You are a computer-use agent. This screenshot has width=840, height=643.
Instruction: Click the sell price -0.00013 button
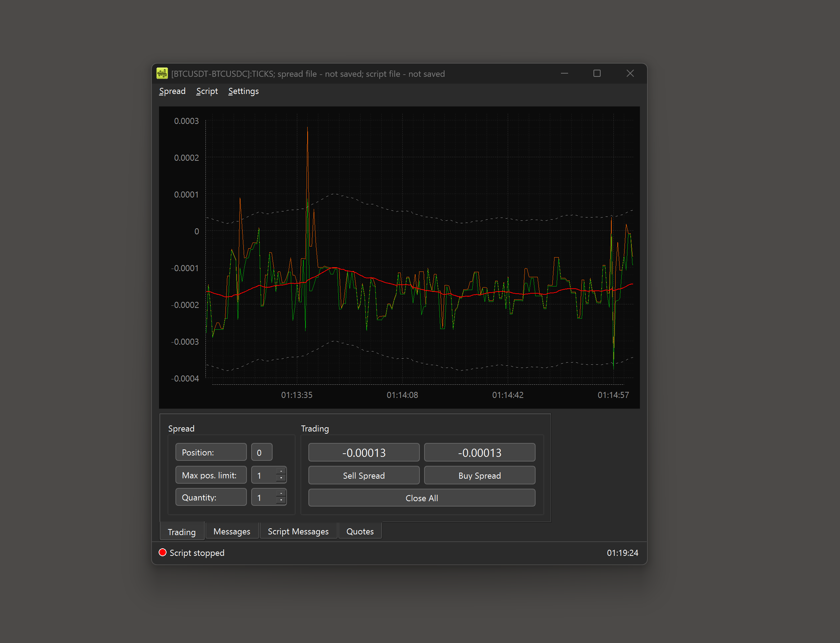click(x=364, y=453)
